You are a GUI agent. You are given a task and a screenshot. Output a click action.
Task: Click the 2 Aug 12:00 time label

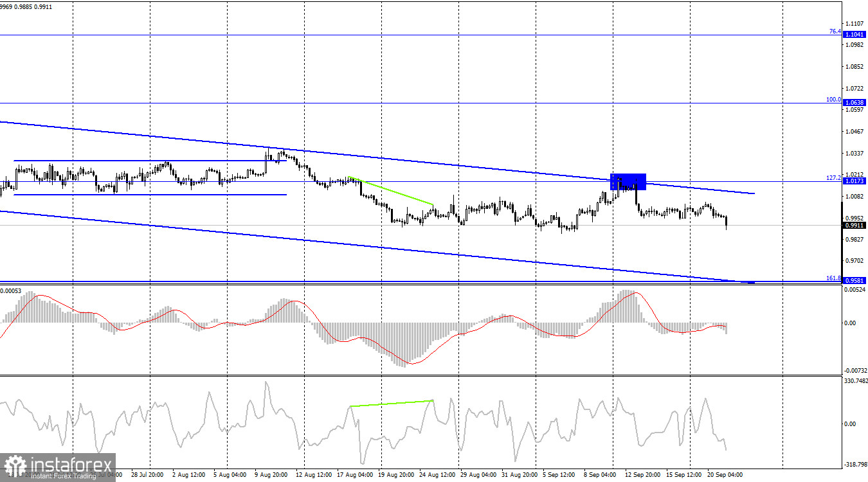tap(190, 475)
